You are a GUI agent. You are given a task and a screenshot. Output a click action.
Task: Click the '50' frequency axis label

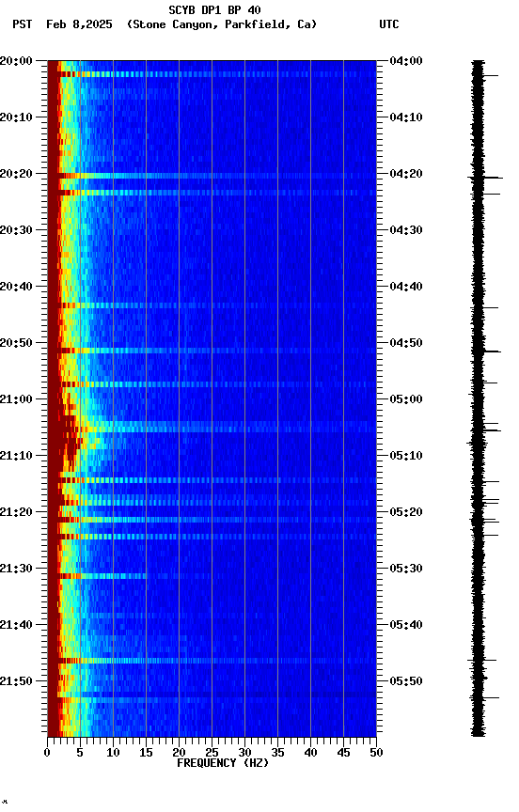376,753
